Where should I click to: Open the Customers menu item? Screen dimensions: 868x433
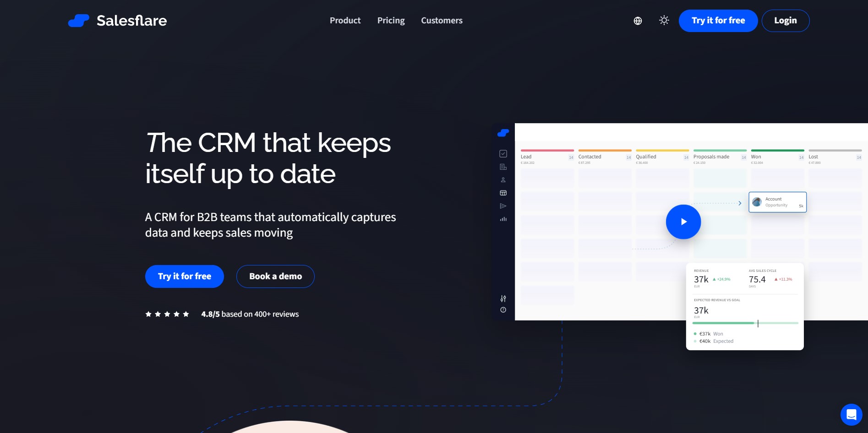[x=442, y=21]
